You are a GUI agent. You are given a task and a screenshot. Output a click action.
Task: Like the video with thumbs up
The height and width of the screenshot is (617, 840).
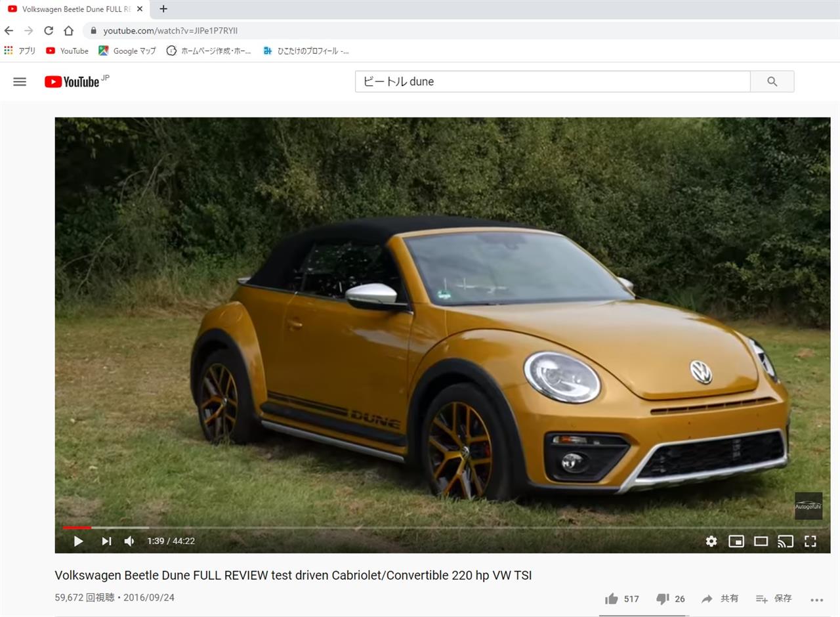click(621, 599)
